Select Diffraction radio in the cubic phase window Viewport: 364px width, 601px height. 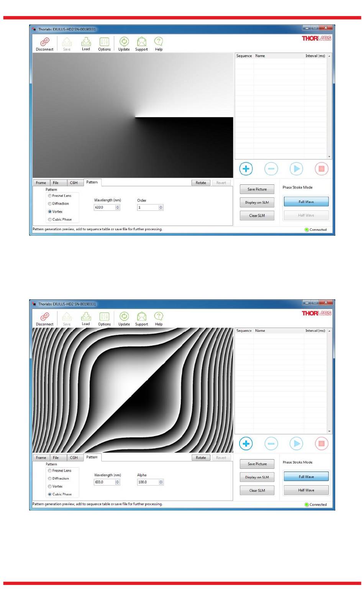[50, 479]
